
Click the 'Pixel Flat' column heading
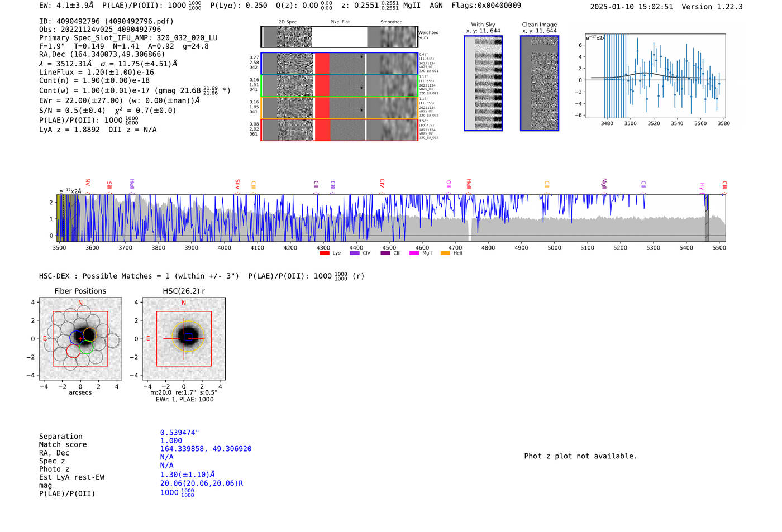coord(340,22)
